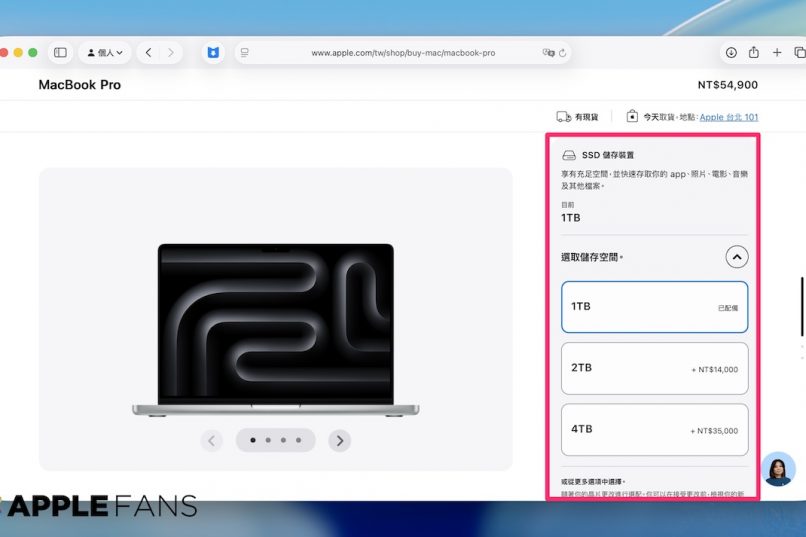The image size is (806, 537).
Task: Select the 1TB storage option
Action: 654,307
